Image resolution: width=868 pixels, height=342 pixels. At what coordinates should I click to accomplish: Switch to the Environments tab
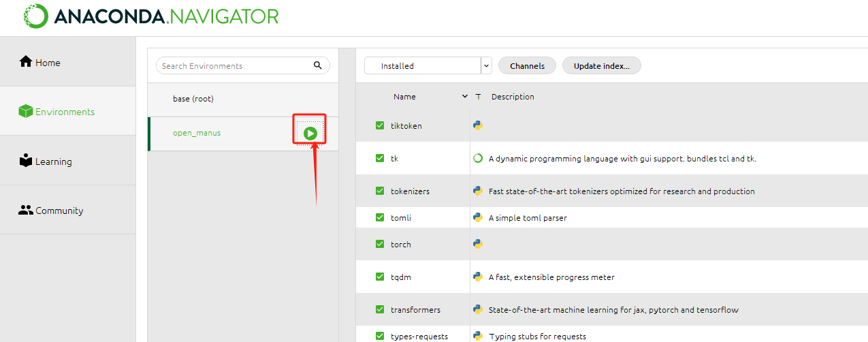[68, 111]
